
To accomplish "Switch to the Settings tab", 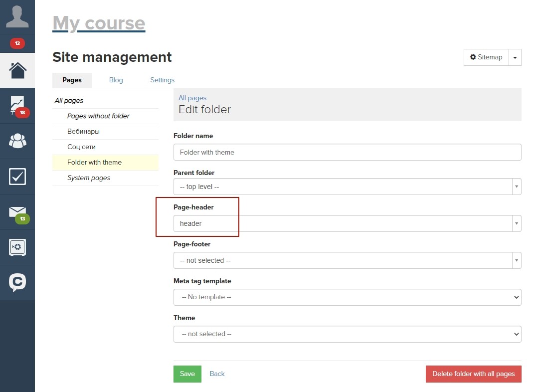I will pos(162,80).
